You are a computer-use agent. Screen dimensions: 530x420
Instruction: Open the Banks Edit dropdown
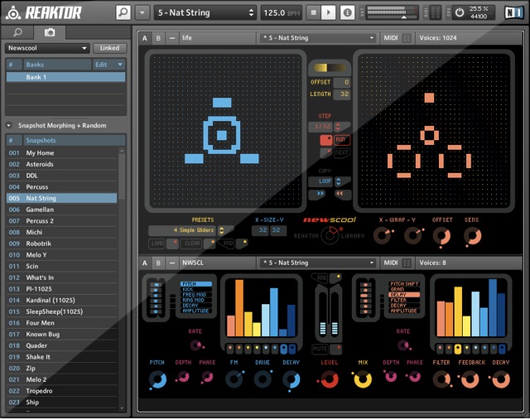pos(108,65)
